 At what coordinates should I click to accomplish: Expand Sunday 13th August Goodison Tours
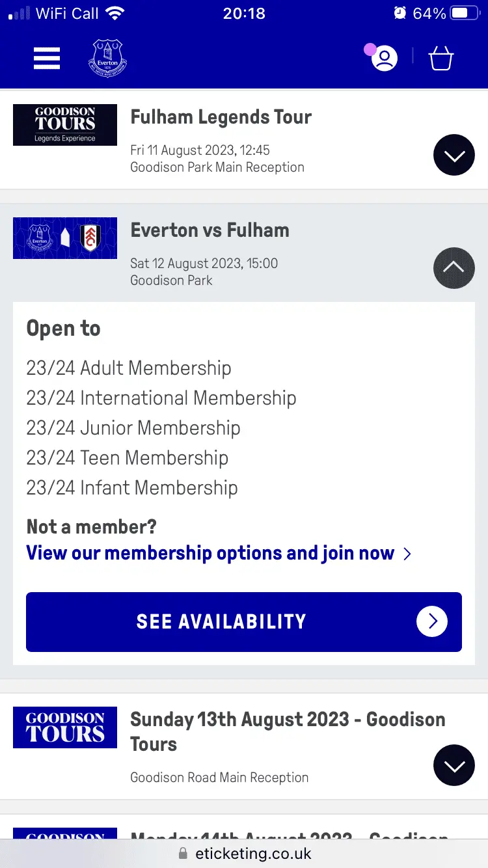(x=454, y=765)
